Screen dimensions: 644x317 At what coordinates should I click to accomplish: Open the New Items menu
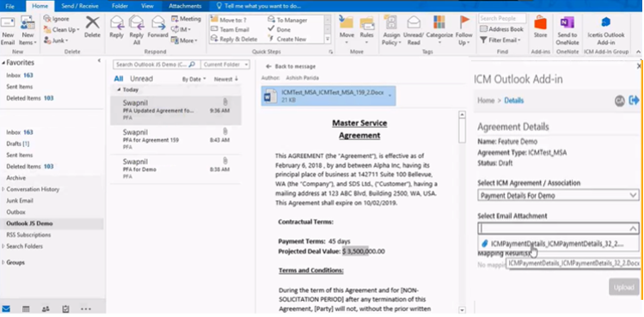28,31
